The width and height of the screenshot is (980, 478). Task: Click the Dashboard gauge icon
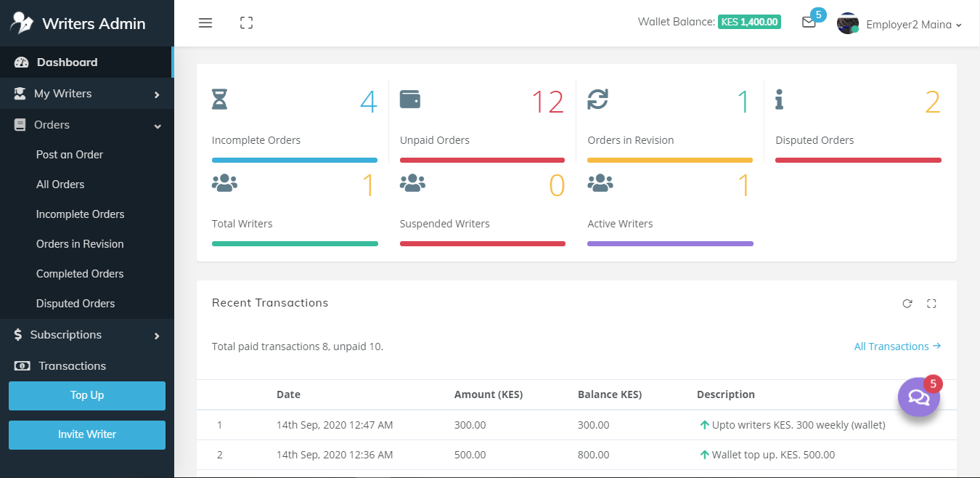21,62
